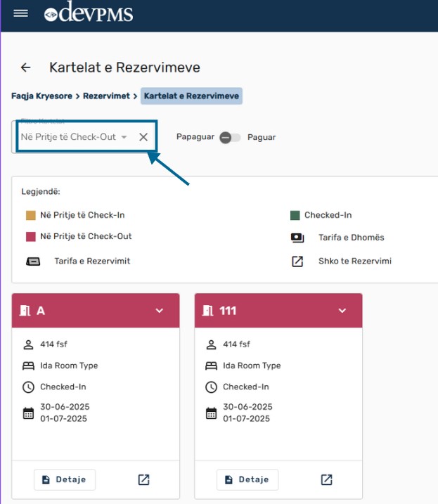This screenshot has width=438, height=504.
Task: Click the door icon on room 111 header
Action: (209, 311)
